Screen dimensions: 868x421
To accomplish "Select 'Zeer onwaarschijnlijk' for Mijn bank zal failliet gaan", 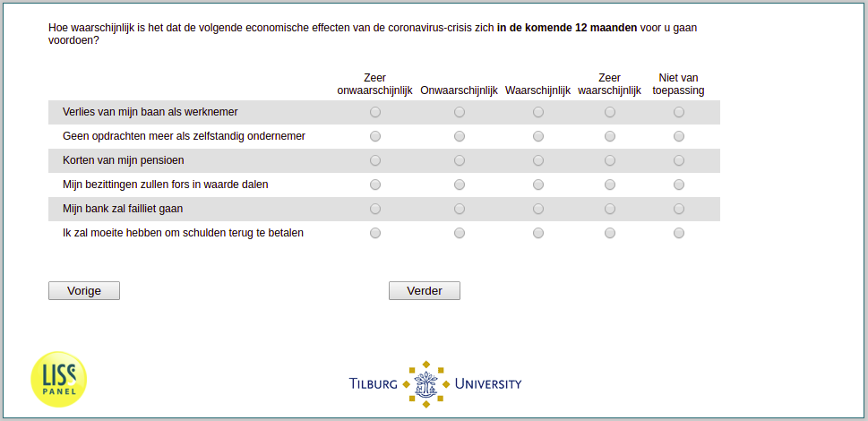I will pos(375,209).
